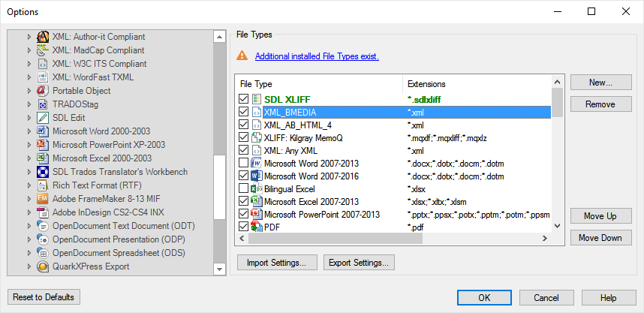Click the SDL Edit pencil icon
This screenshot has height=313, width=644.
tap(43, 118)
